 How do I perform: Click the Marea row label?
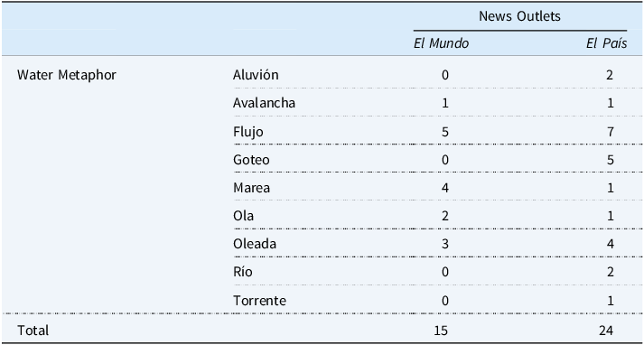click(x=251, y=188)
